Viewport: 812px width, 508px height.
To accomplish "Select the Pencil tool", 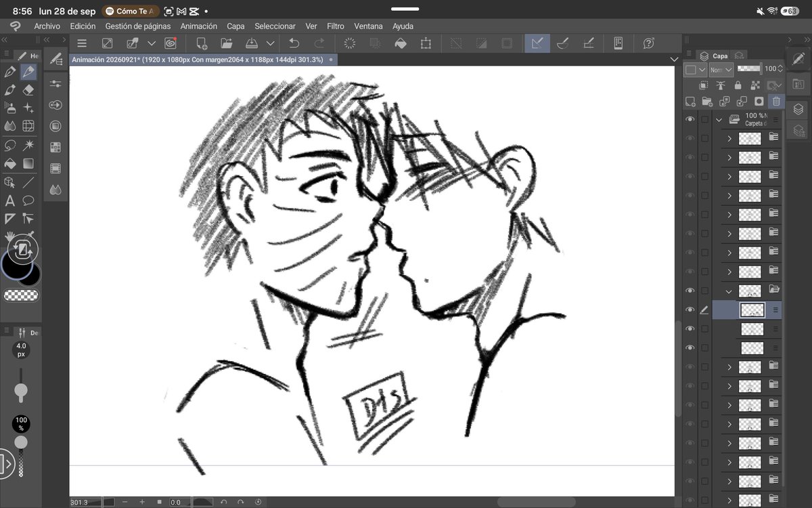I will pos(28,72).
